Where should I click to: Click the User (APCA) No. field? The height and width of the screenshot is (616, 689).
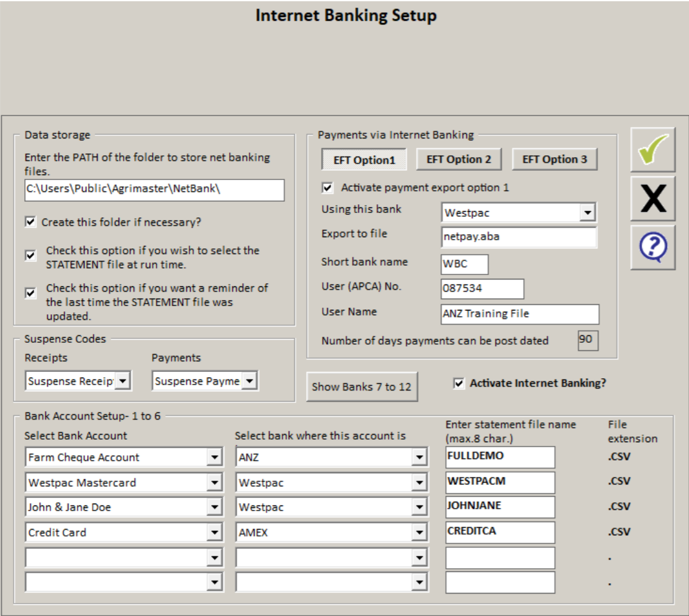coord(482,289)
